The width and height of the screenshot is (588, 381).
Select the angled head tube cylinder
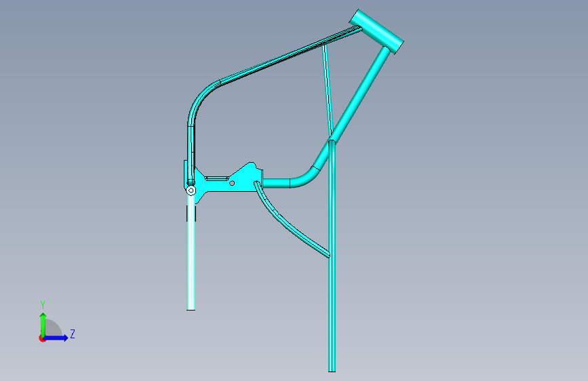tap(376, 32)
